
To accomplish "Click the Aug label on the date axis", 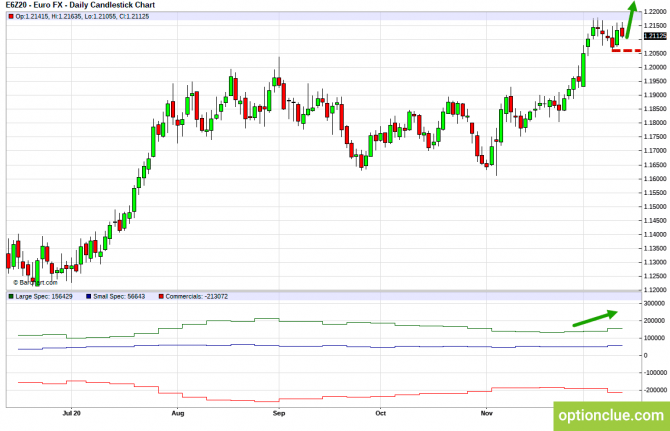I will pos(177,411).
